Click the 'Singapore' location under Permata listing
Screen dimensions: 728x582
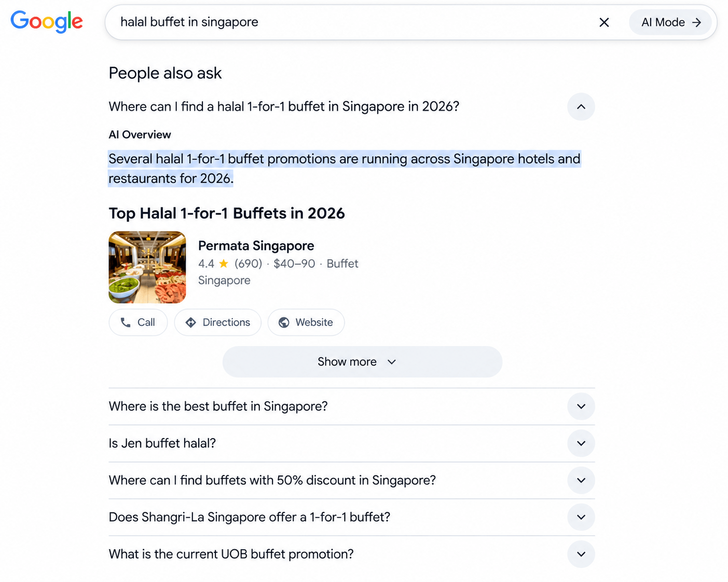(224, 280)
